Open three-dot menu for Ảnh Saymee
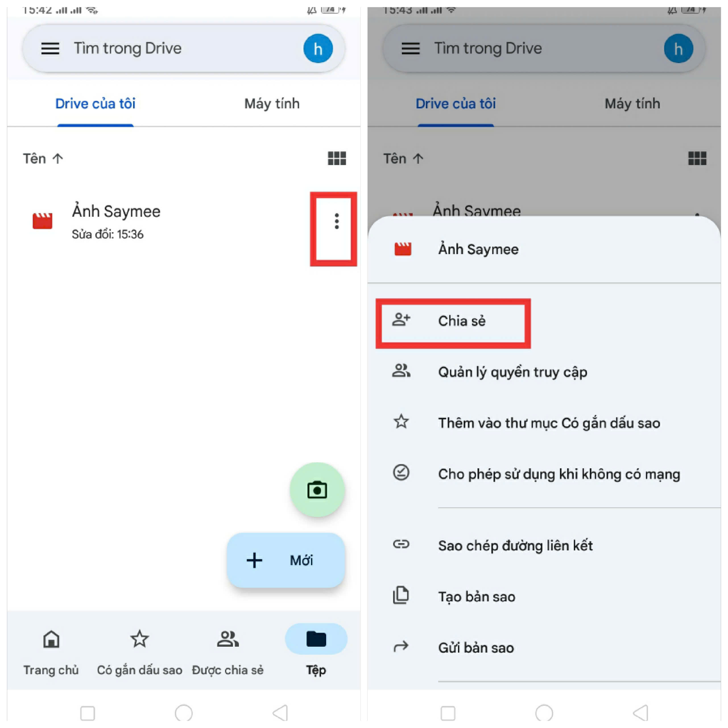Image resolution: width=728 pixels, height=728 pixels. click(x=336, y=221)
